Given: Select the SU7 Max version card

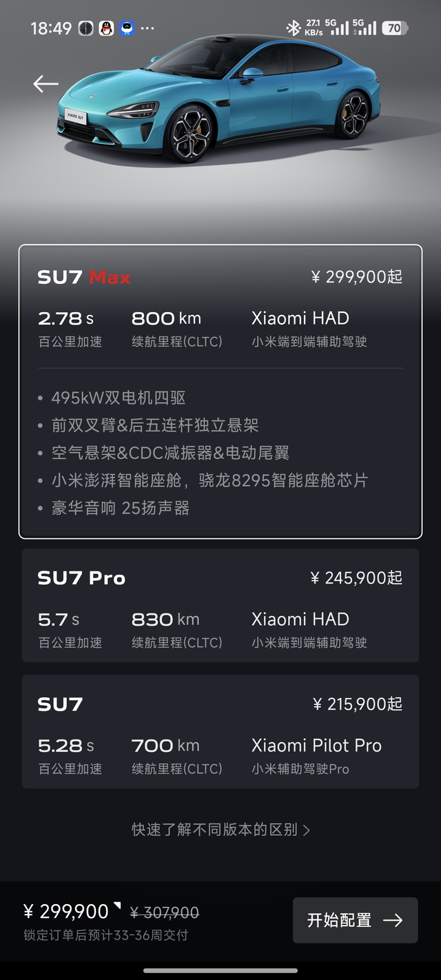Looking at the screenshot, I should [220, 391].
